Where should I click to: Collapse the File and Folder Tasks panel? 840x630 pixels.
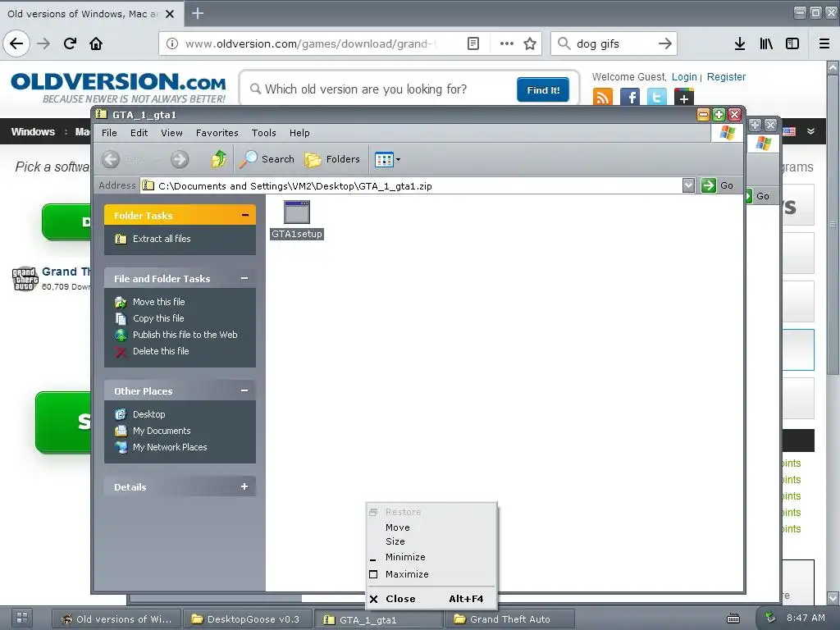[244, 279]
